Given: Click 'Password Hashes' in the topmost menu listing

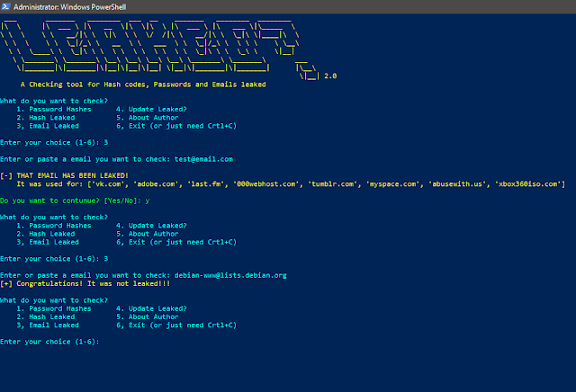Looking at the screenshot, I should pos(60,110).
